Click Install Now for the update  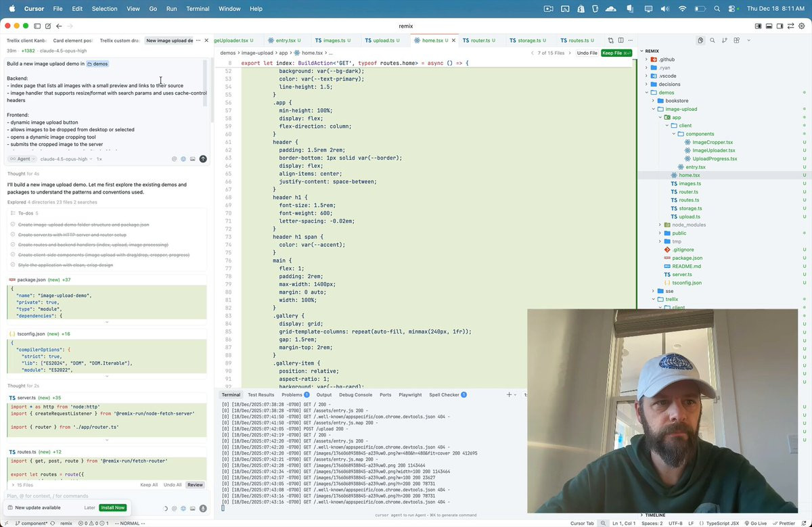[112, 507]
